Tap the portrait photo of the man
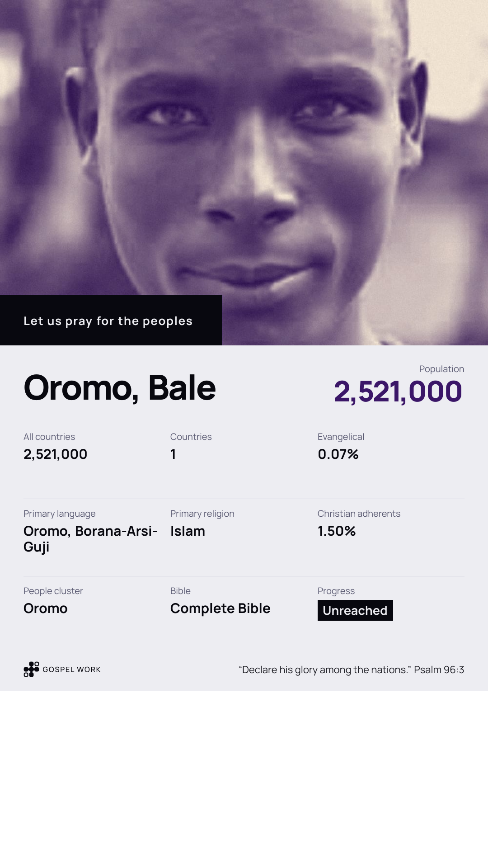Image resolution: width=488 pixels, height=868 pixels. pos(244,173)
